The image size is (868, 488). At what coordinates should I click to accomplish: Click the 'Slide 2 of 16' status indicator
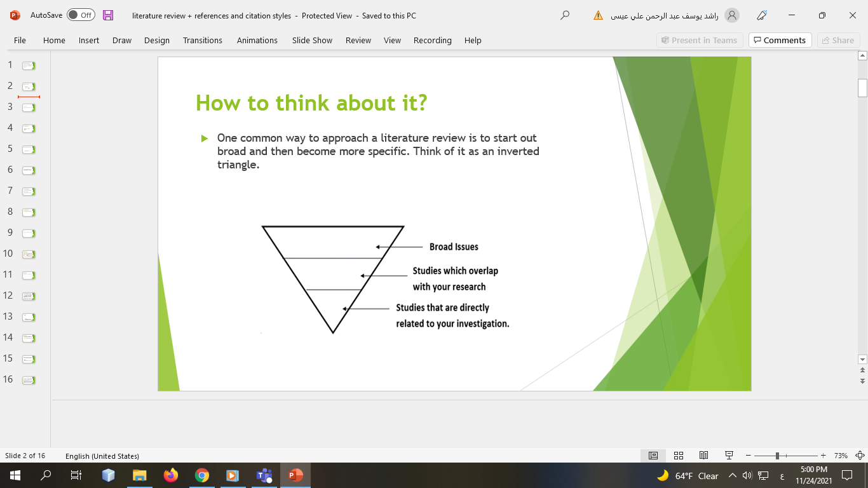pos(25,456)
